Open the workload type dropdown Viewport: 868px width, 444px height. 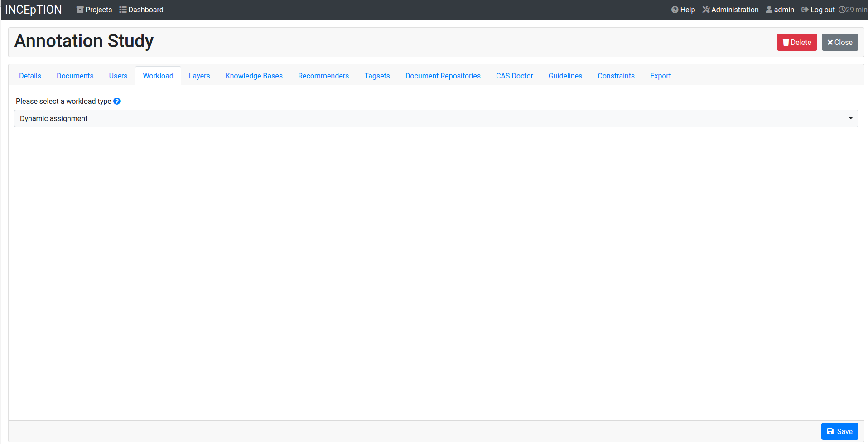(x=435, y=118)
